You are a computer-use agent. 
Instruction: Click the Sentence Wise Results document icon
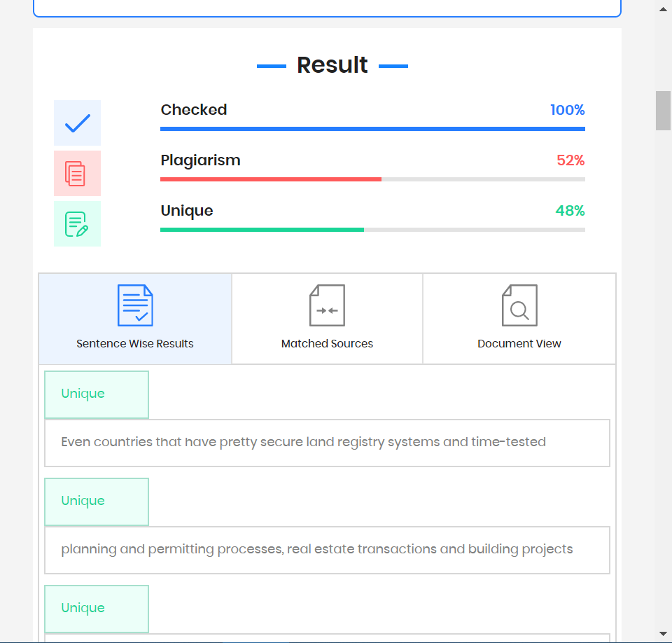pyautogui.click(x=135, y=305)
